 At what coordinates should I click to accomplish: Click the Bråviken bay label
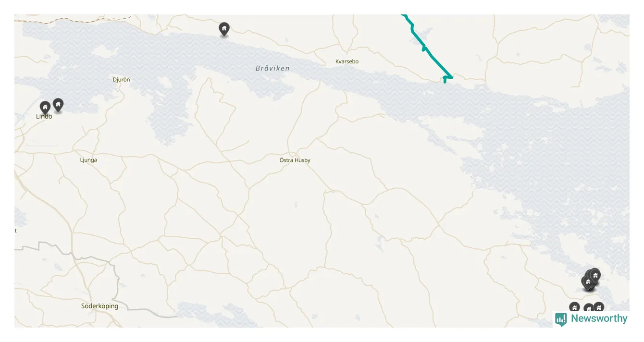click(272, 68)
